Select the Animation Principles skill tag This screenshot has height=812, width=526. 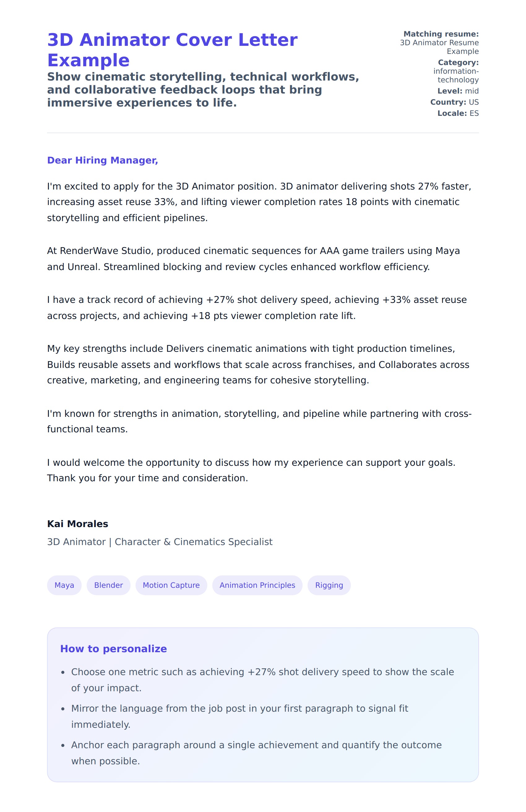257,585
